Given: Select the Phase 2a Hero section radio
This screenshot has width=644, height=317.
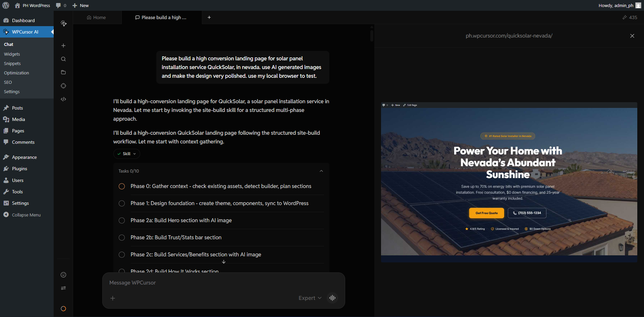Looking at the screenshot, I should (122, 220).
